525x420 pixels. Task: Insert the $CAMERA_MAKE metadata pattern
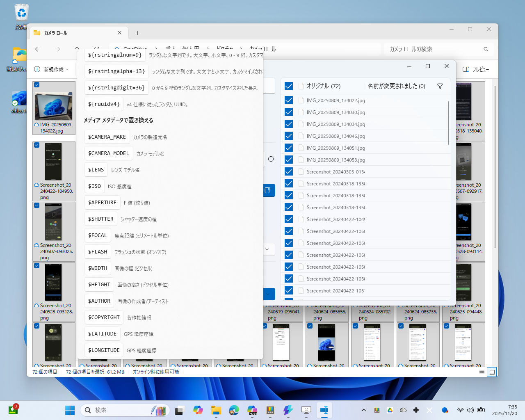point(107,137)
